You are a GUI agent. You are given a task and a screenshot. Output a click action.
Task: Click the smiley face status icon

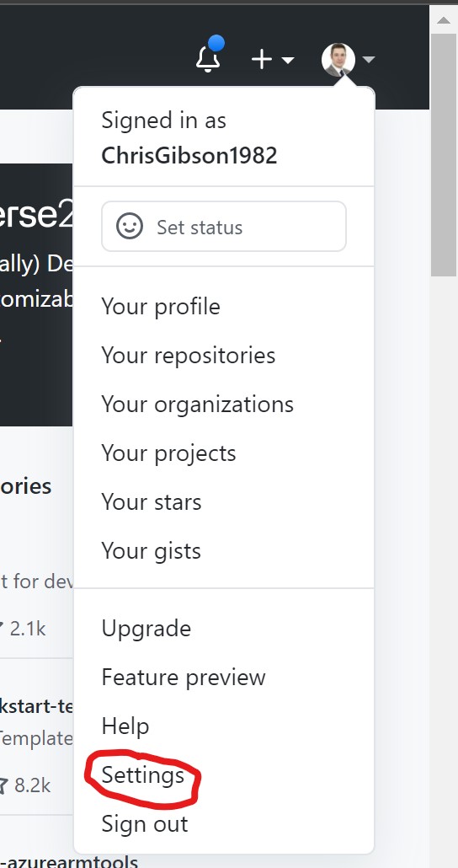pos(130,227)
